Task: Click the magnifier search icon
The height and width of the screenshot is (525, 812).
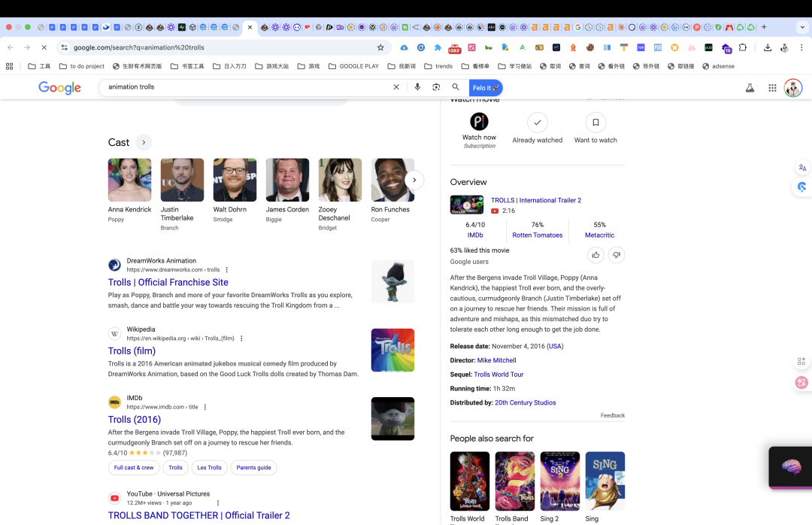Action: pos(455,87)
